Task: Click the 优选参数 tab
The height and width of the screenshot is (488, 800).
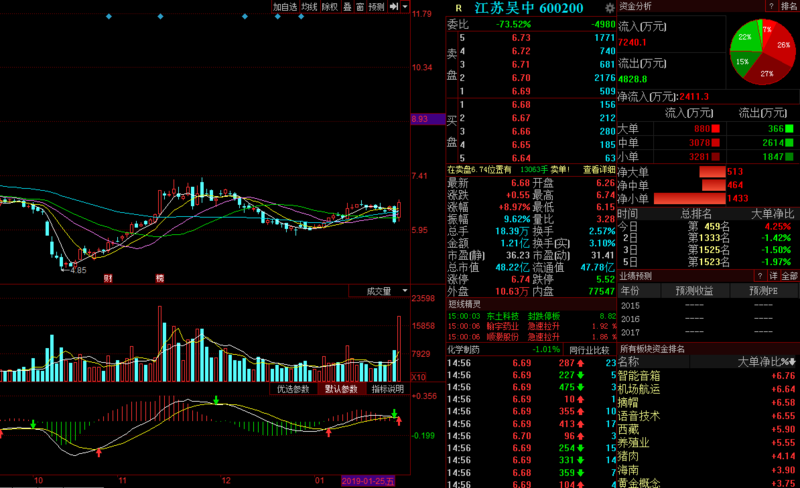Action: coord(293,389)
